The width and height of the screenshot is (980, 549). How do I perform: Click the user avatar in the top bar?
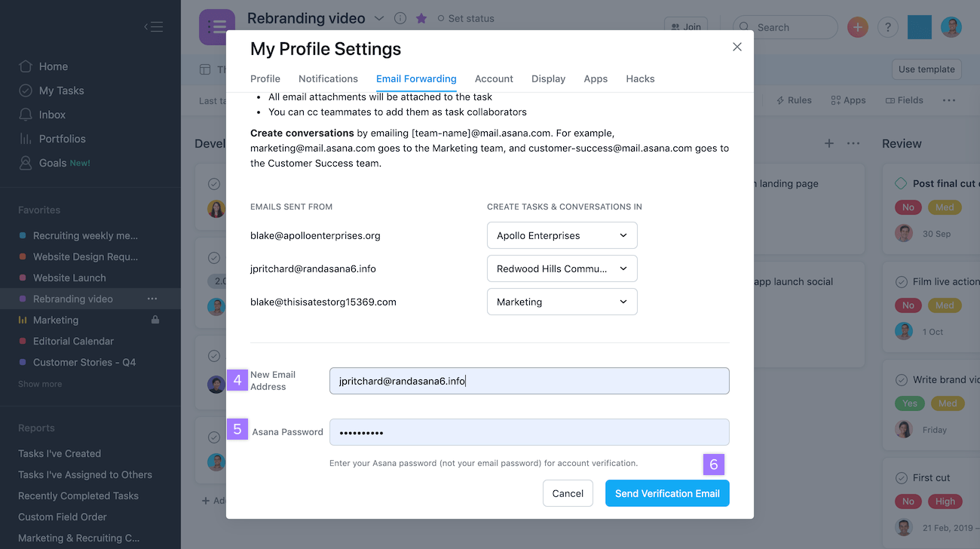[x=951, y=27]
